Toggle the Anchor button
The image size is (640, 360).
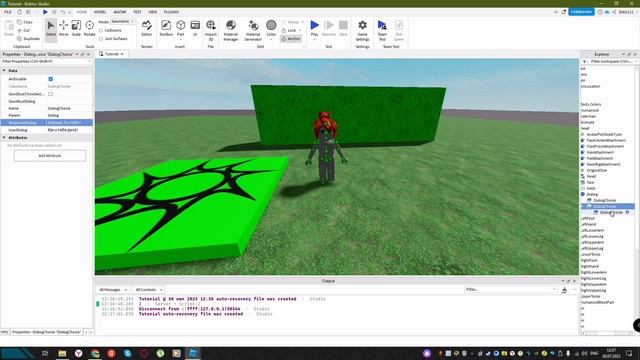pyautogui.click(x=291, y=39)
